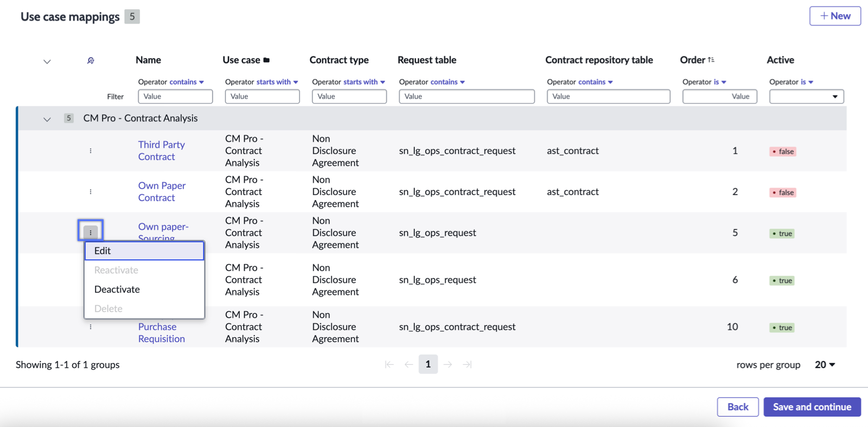Click false badge in Third Party Contract row
Image resolution: width=868 pixels, height=427 pixels.
[783, 152]
